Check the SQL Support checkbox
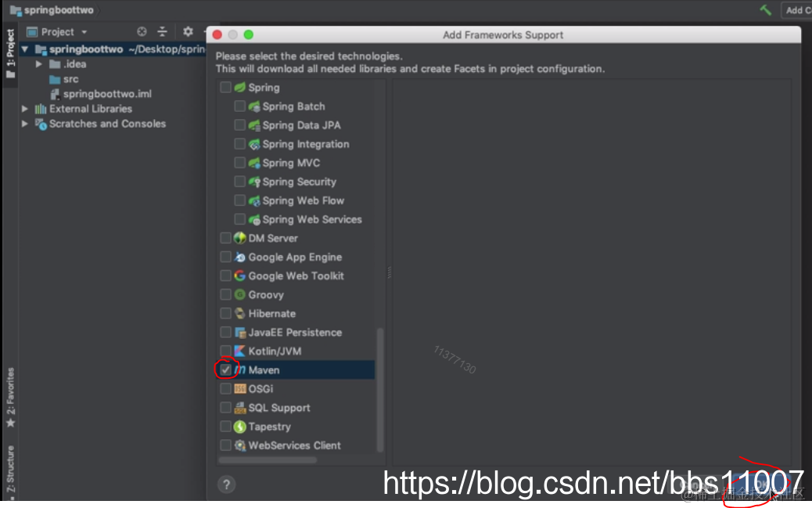Viewport: 812px width, 508px height. 226,408
